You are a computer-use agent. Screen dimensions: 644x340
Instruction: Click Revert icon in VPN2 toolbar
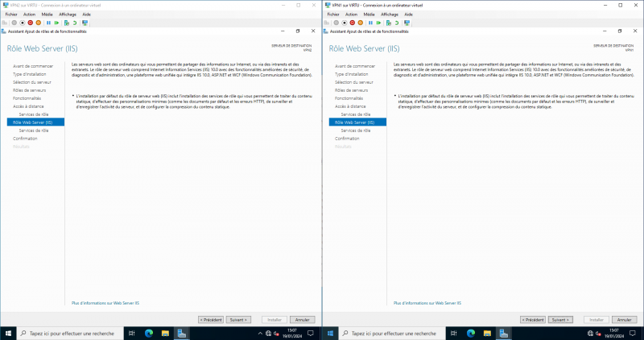pyautogui.click(x=75, y=23)
